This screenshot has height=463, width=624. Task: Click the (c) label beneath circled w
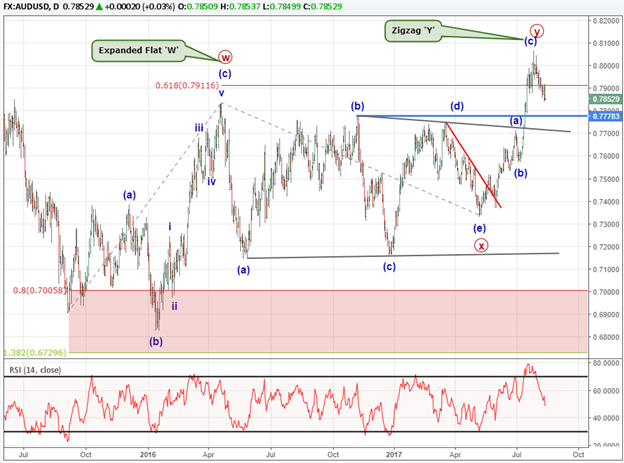(224, 74)
